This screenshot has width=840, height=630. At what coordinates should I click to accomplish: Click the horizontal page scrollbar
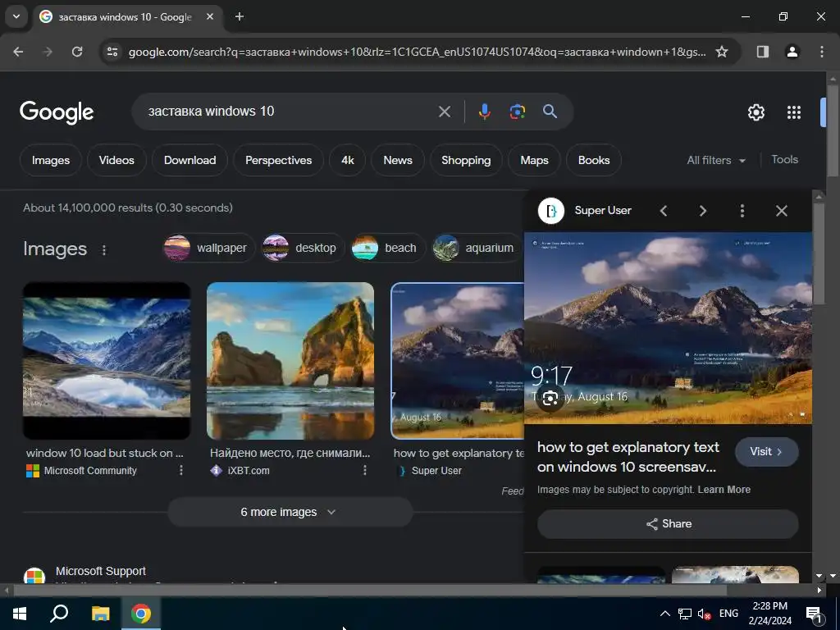tap(370, 591)
